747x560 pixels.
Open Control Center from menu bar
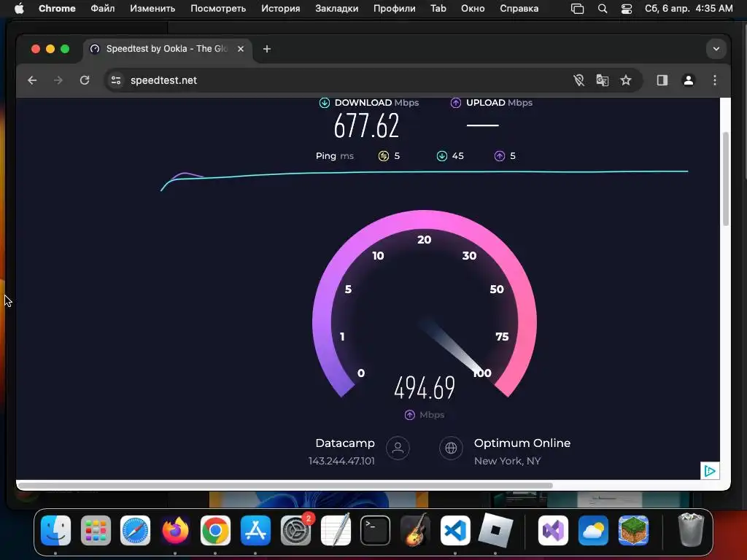click(627, 9)
